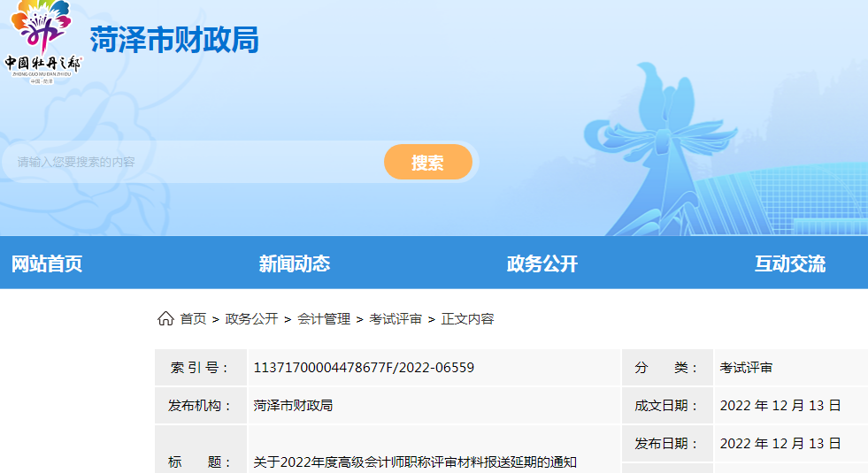Image resolution: width=868 pixels, height=473 pixels.
Task: Click the 首页 breadcrumb link
Action: (193, 319)
